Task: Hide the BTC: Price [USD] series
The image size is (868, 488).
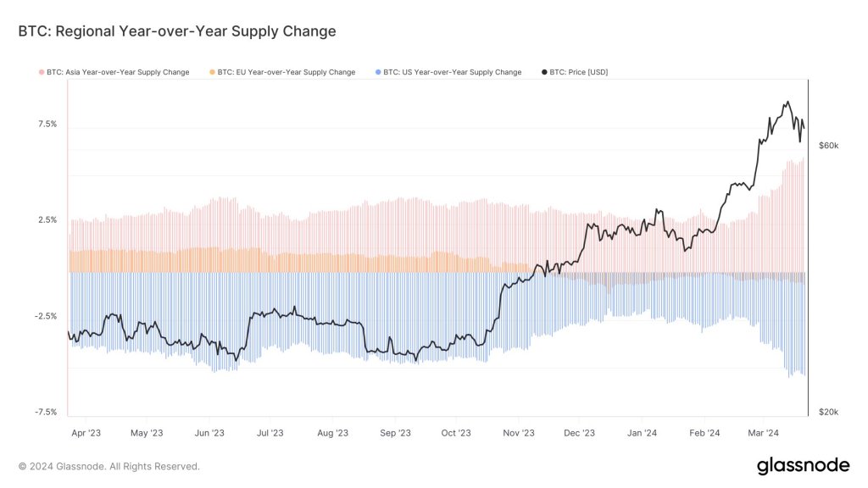Action: [x=579, y=73]
